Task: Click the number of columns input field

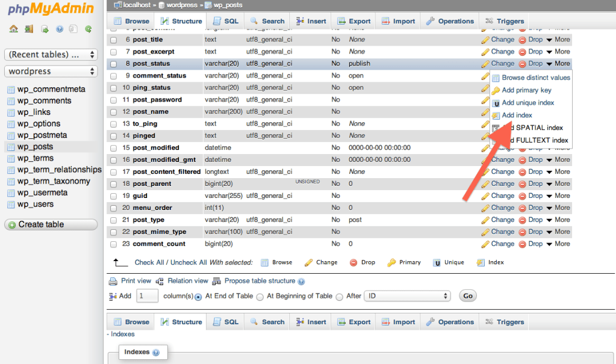Action: [x=148, y=296]
